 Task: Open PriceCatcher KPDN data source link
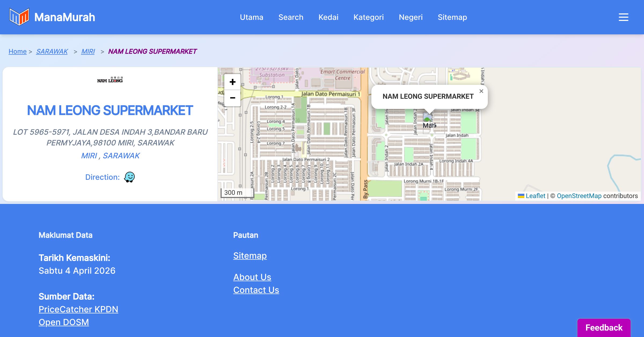78,309
